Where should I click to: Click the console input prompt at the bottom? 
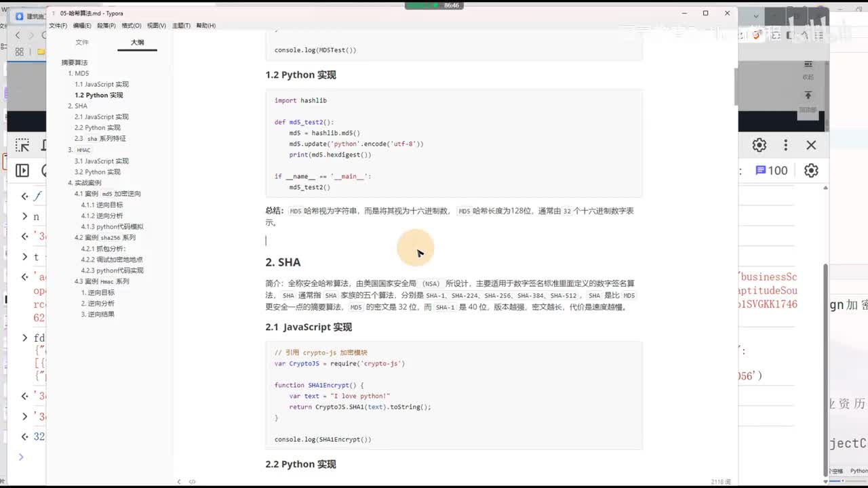pos(21,457)
